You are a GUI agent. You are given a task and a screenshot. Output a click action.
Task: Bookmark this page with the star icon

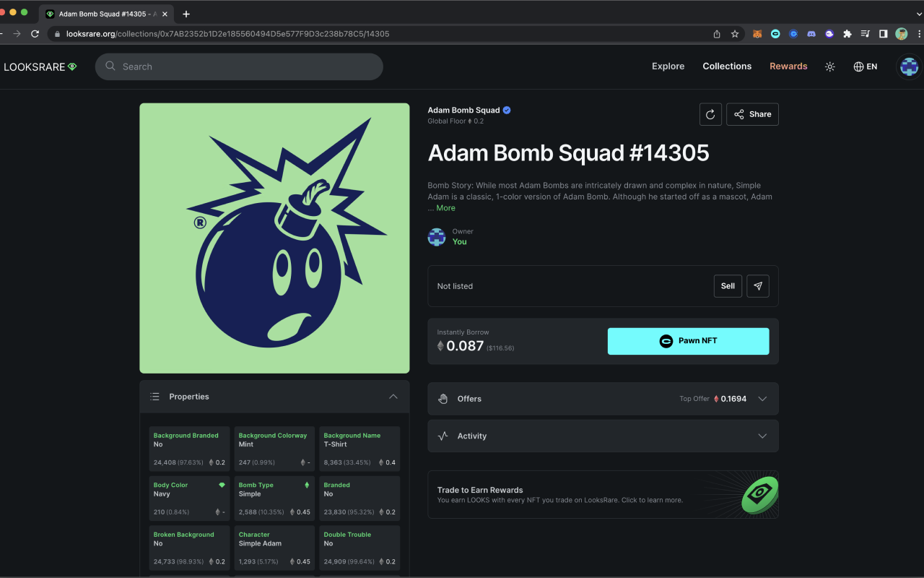coord(735,34)
